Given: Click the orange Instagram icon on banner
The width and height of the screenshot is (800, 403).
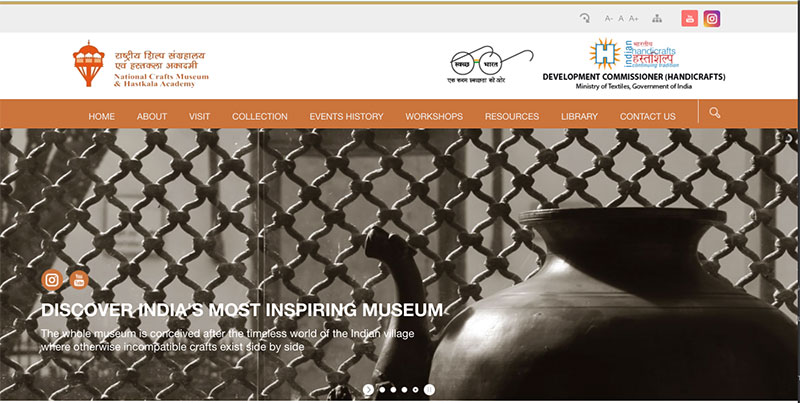Looking at the screenshot, I should pyautogui.click(x=52, y=280).
